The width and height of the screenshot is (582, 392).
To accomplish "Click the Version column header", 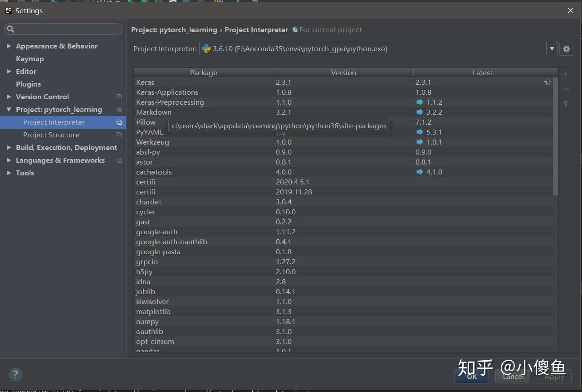I will tap(343, 73).
